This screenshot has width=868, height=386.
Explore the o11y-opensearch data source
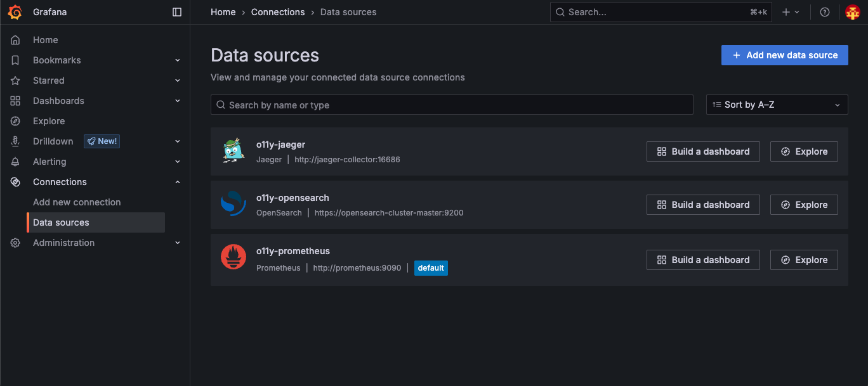[804, 205]
